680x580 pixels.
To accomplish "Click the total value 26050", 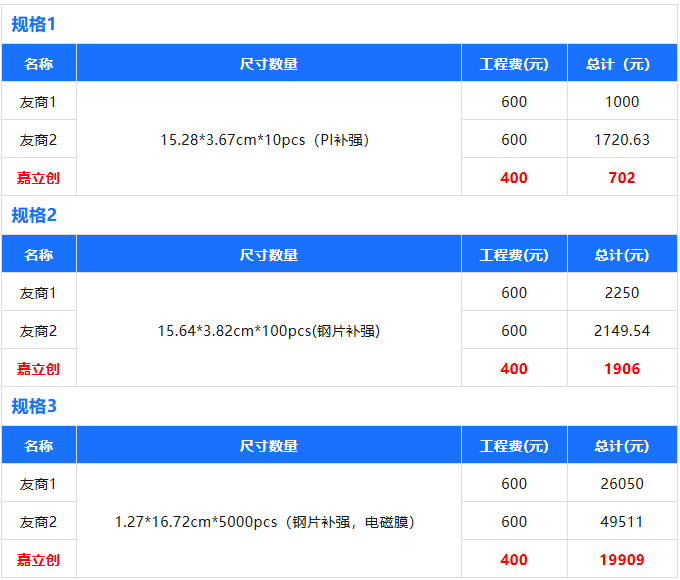I will point(622,484).
